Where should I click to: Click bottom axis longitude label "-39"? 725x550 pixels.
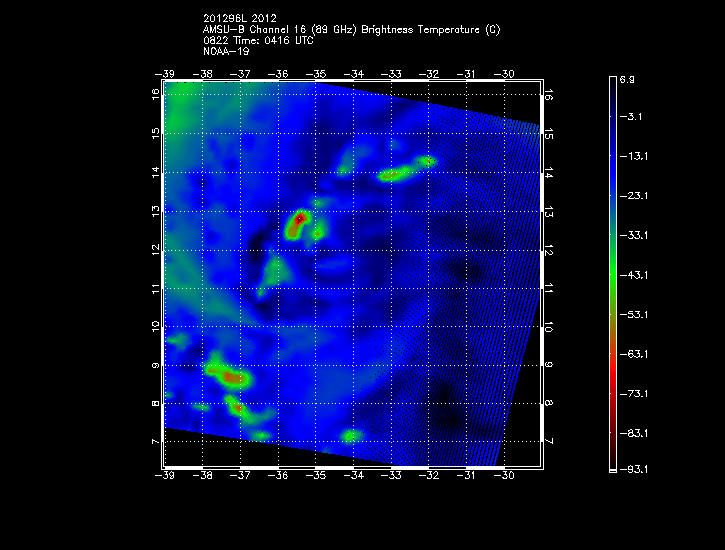[165, 475]
